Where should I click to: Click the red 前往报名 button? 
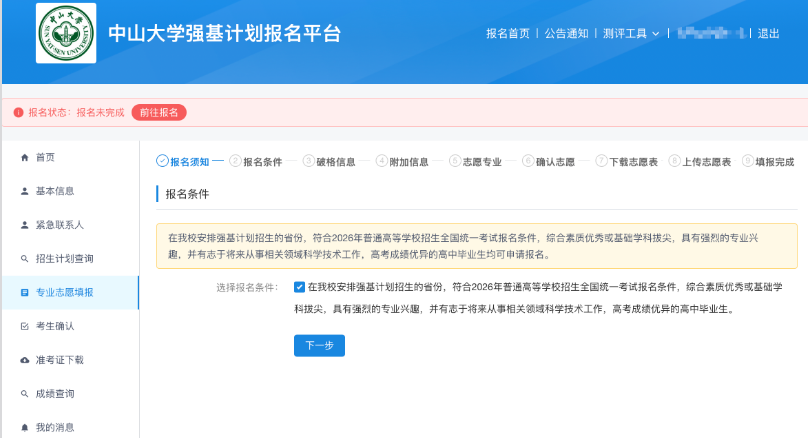(159, 113)
